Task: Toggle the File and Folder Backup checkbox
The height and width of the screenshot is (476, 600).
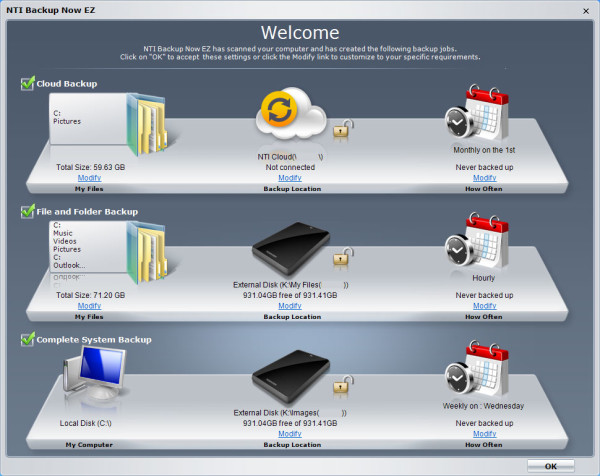Action: (x=28, y=211)
